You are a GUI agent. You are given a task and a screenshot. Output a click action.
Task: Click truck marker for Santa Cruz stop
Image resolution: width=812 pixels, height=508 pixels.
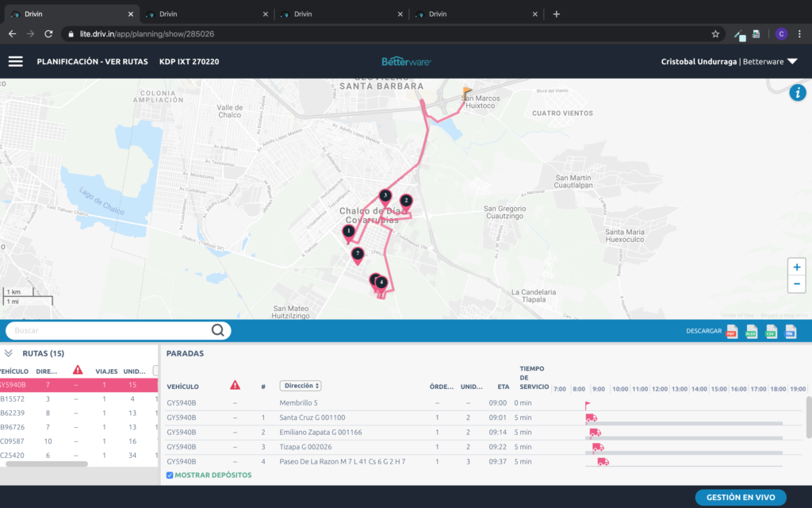coord(591,418)
